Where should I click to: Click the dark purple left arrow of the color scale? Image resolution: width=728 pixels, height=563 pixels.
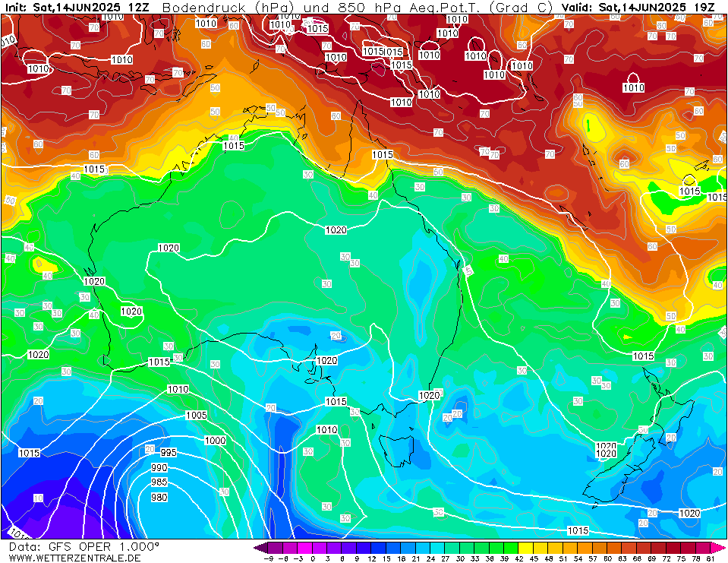[261, 547]
